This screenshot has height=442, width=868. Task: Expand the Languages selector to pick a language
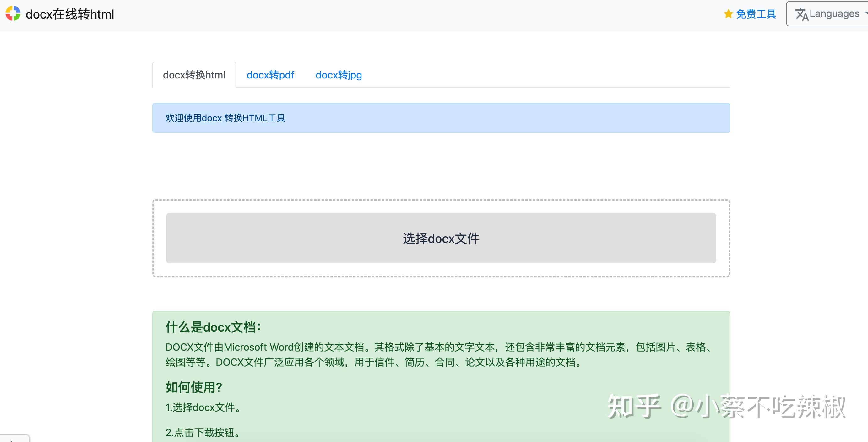[x=827, y=13]
